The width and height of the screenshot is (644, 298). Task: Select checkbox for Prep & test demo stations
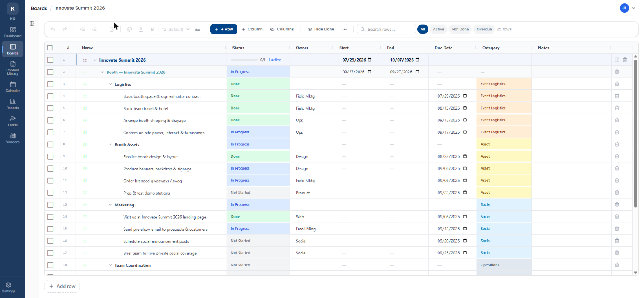[x=50, y=193]
